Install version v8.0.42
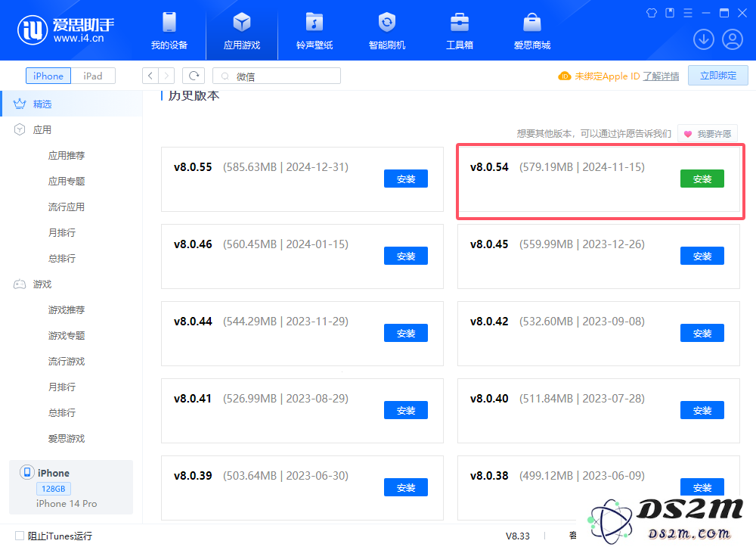This screenshot has height=547, width=756. pyautogui.click(x=702, y=334)
